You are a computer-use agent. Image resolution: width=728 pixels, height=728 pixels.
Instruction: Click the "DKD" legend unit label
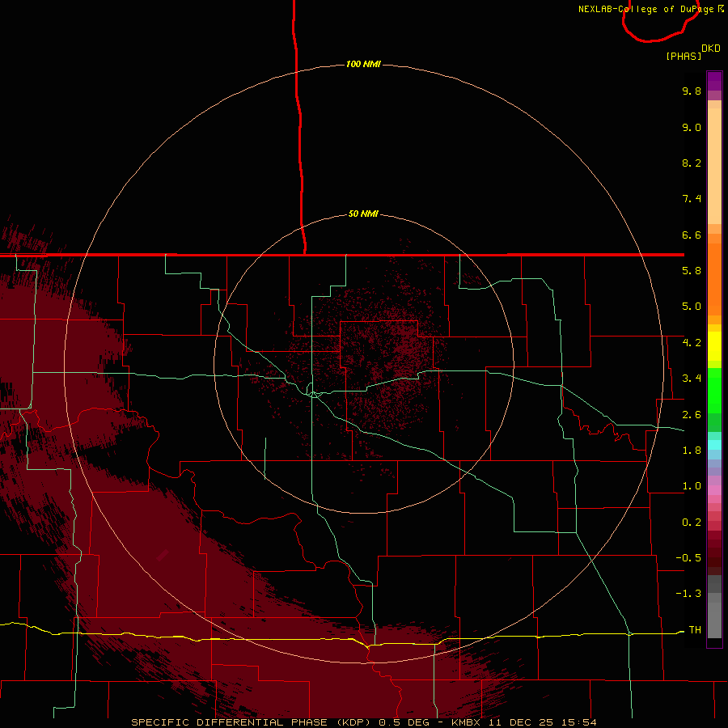tap(711, 49)
